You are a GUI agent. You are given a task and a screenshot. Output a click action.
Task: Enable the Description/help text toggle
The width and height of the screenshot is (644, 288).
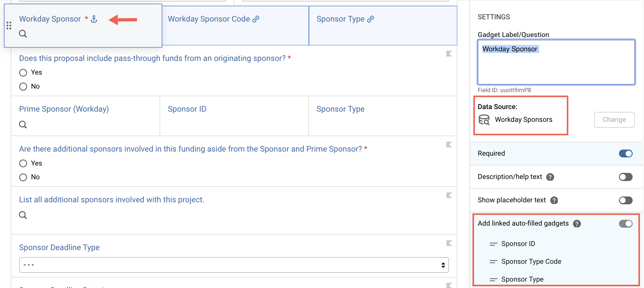coord(625,177)
